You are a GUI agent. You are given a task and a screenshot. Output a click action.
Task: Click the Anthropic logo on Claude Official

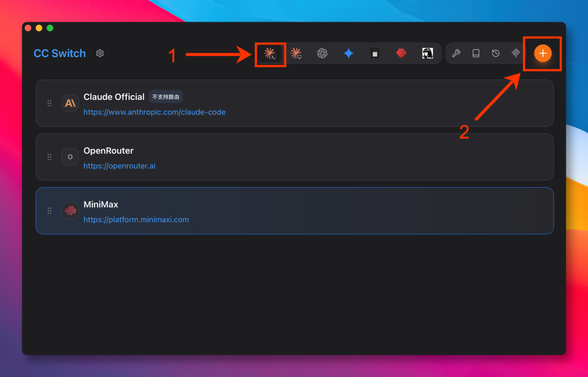70,103
